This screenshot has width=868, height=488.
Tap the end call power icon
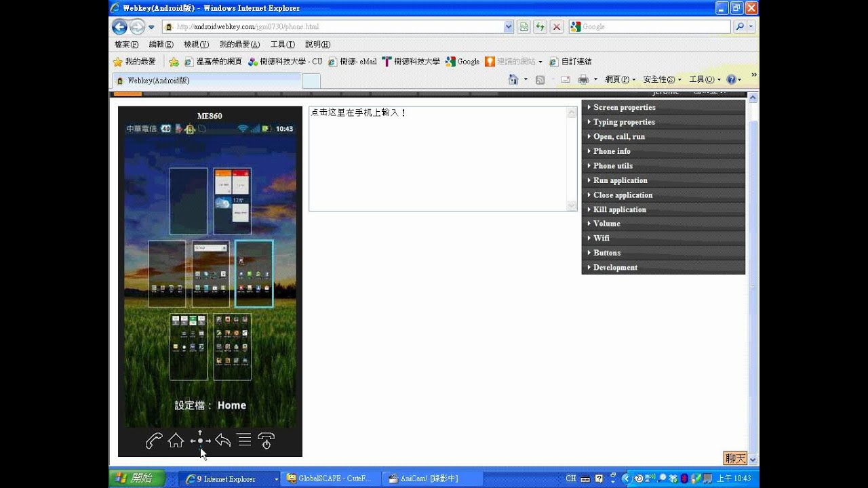point(267,441)
